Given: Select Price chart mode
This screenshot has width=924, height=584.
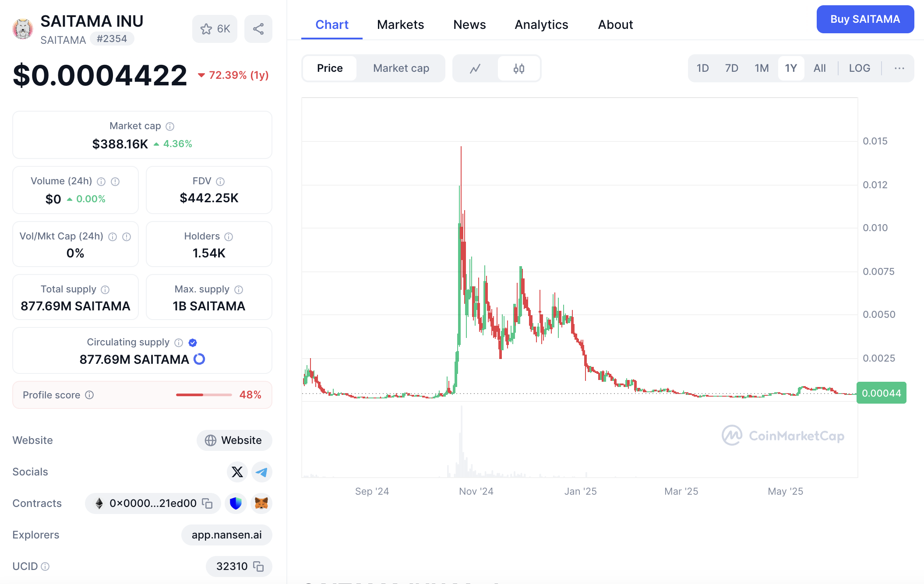Looking at the screenshot, I should click(330, 68).
